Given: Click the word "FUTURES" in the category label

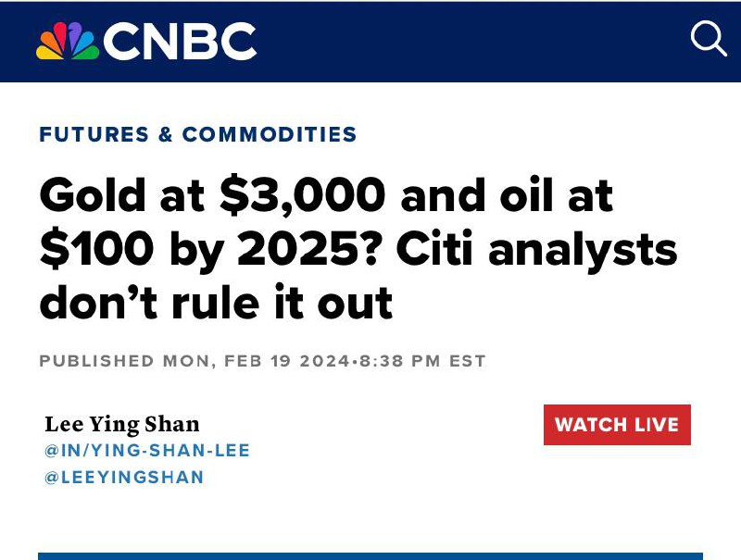Looking at the screenshot, I should (94, 134).
